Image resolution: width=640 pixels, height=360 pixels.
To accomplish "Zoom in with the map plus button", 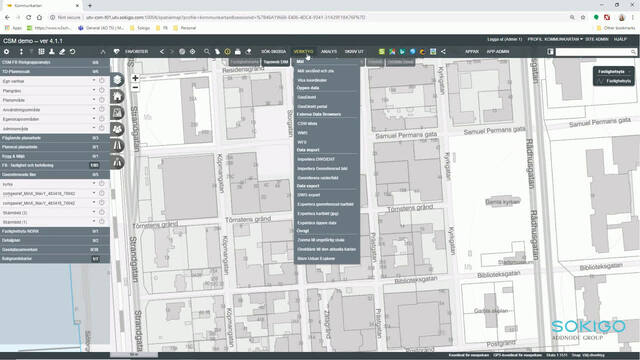I will (135, 78).
